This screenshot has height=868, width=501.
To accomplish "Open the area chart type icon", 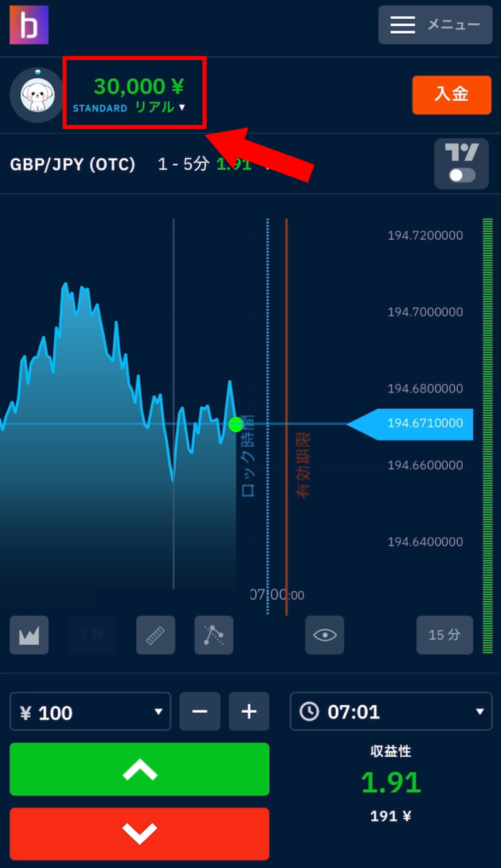I will point(29,635).
